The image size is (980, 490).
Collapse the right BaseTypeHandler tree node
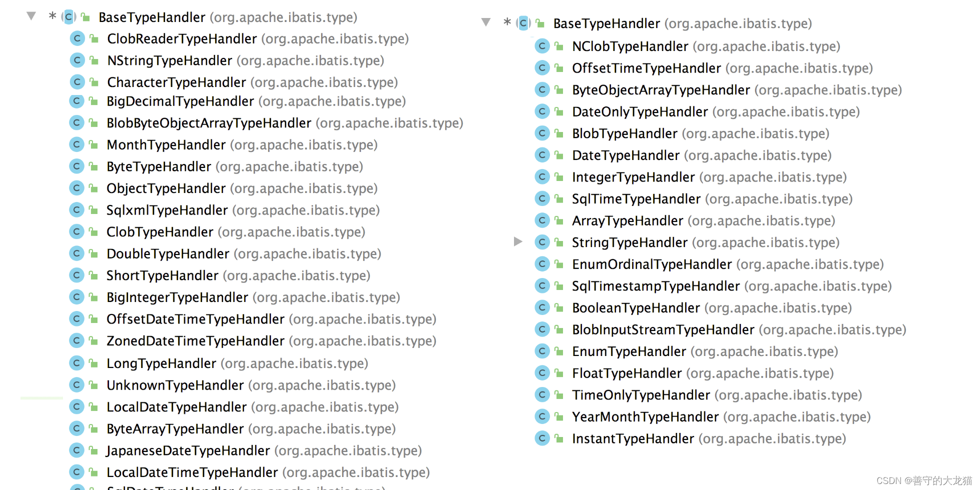[x=485, y=22]
